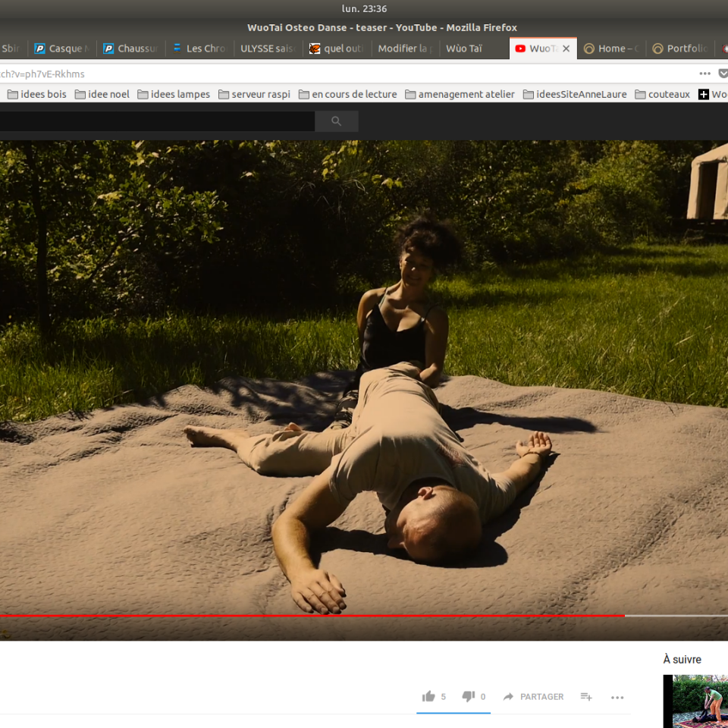Click the share arrow icon
The image size is (728, 728).
(x=508, y=696)
